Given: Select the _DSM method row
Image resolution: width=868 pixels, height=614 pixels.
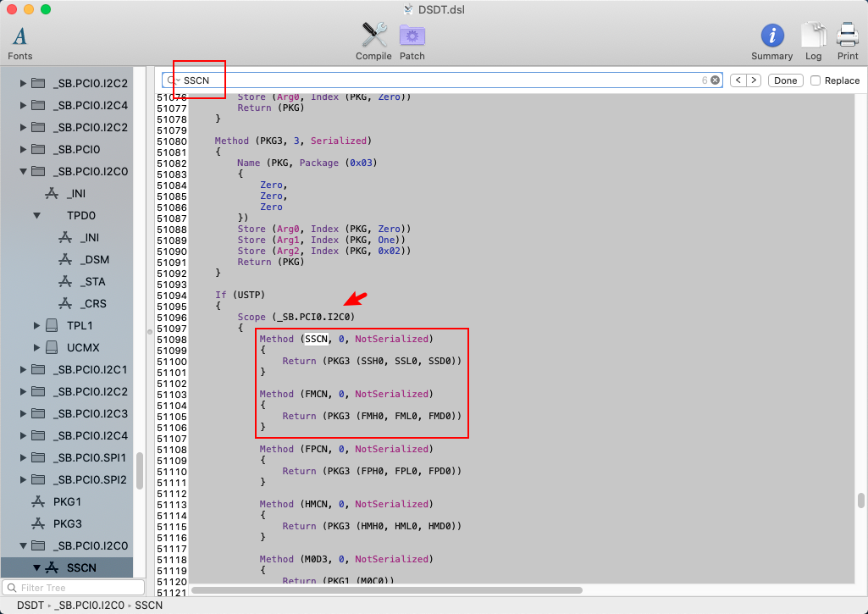Looking at the screenshot, I should pos(67,260).
